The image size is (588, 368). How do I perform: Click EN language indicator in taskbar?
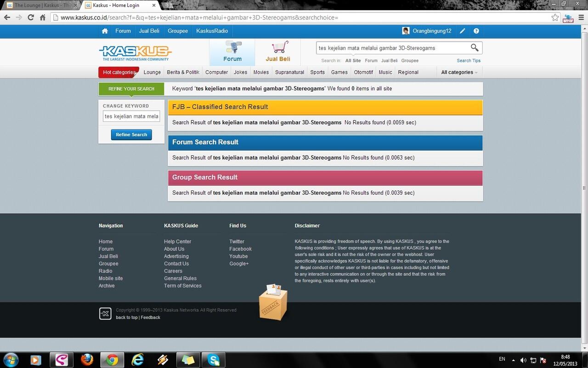pyautogui.click(x=502, y=359)
